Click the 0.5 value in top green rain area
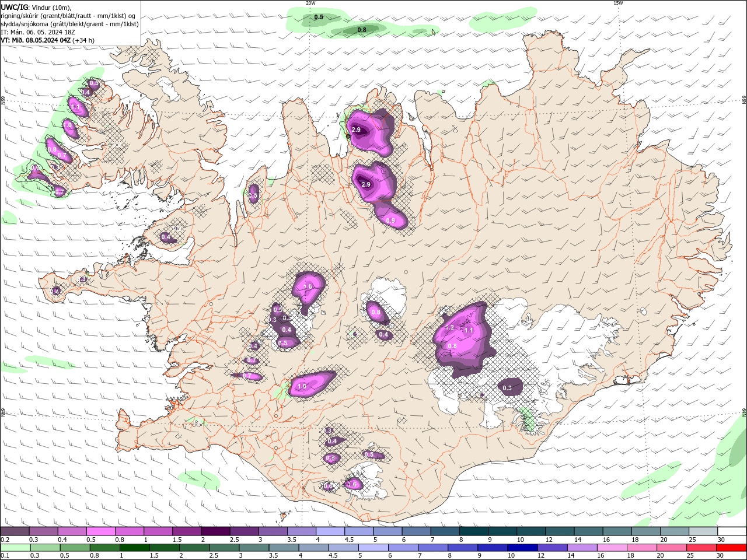747x560 pixels. pyautogui.click(x=319, y=17)
